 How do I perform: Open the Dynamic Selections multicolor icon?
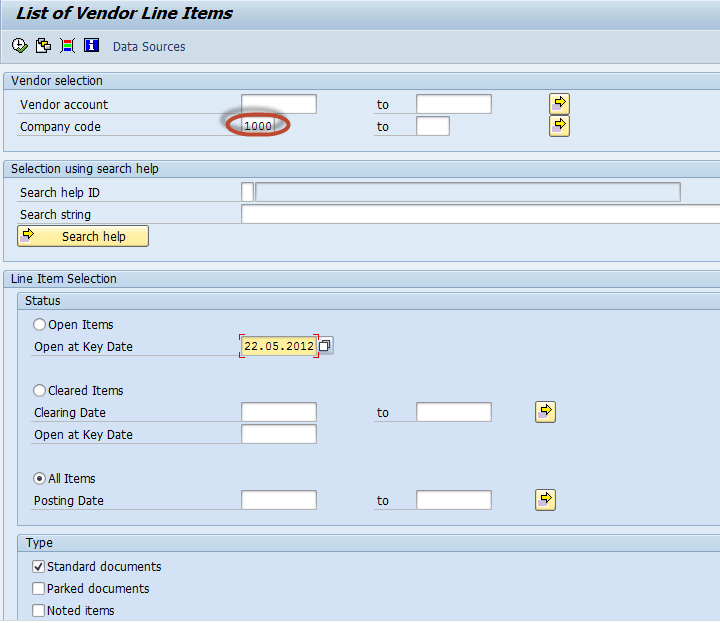[67, 46]
